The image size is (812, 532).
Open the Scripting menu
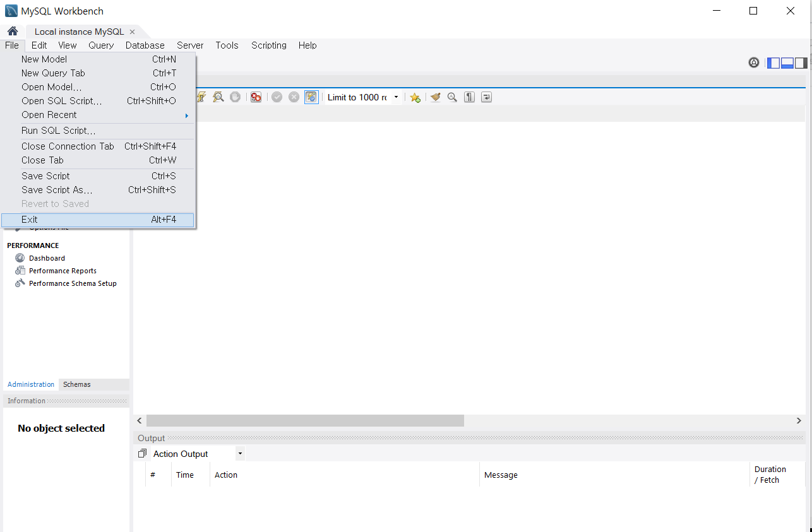(x=269, y=45)
